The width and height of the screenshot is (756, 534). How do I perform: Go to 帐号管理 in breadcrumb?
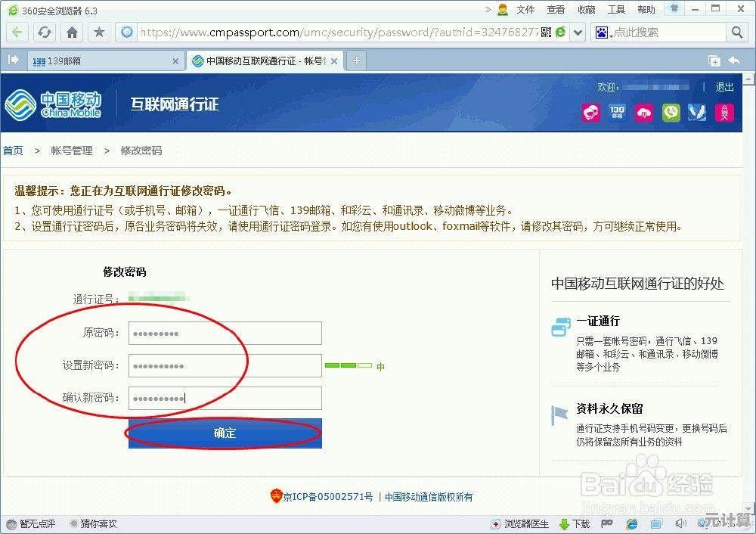coord(72,151)
